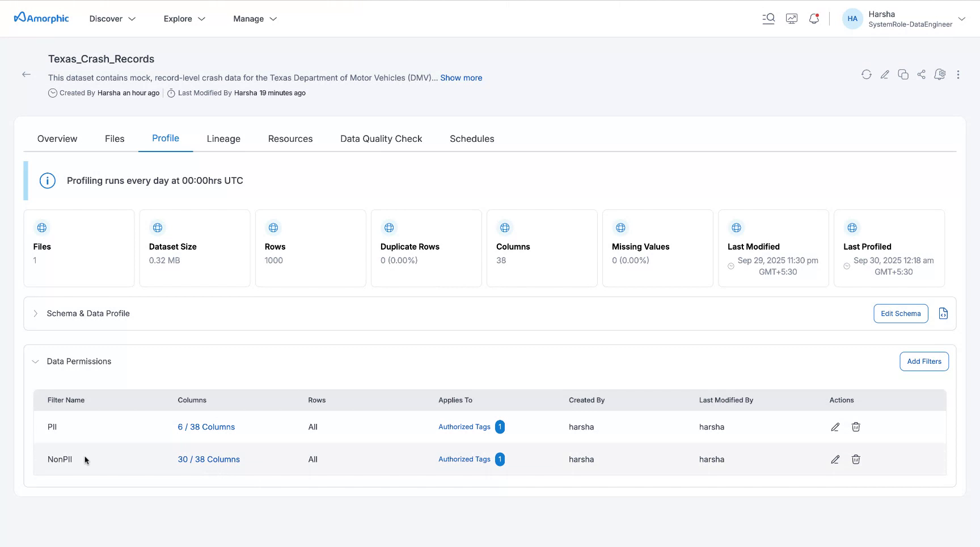The image size is (980, 547).
Task: Collapse the Data Permissions section
Action: (x=36, y=361)
